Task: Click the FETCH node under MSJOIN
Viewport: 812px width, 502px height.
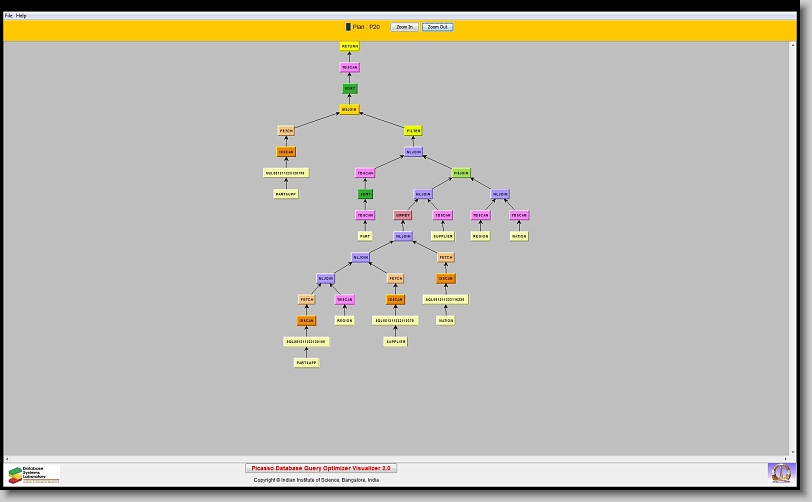Action: pyautogui.click(x=286, y=131)
